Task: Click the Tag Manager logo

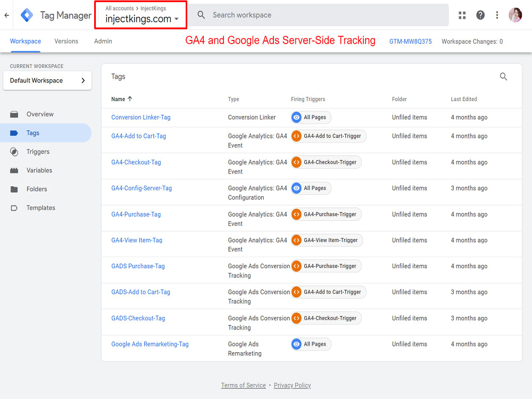Action: pyautogui.click(x=27, y=15)
